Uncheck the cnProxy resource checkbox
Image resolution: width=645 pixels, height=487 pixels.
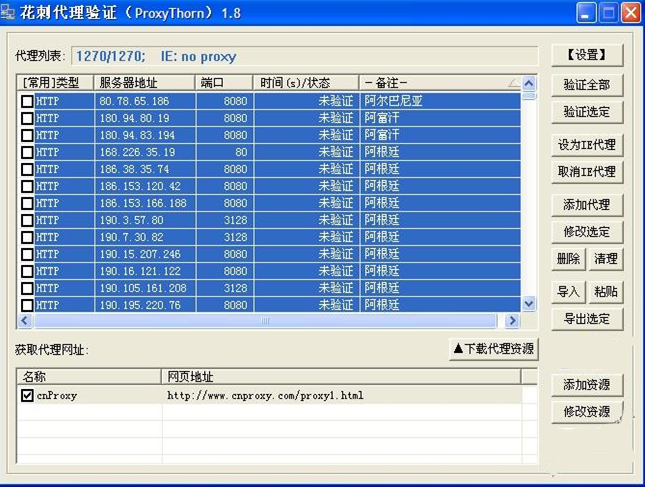pyautogui.click(x=27, y=395)
